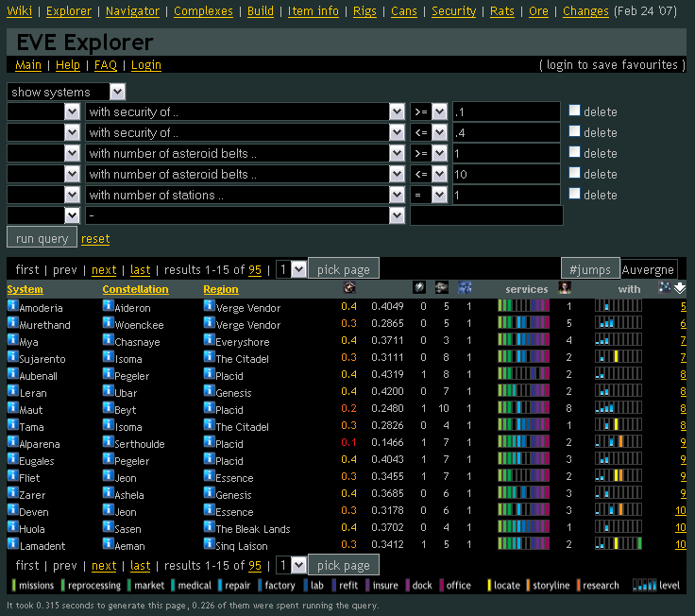The height and width of the screenshot is (616, 695).
Task: Open info icon next to Chasnaye constellation
Action: coord(109,340)
